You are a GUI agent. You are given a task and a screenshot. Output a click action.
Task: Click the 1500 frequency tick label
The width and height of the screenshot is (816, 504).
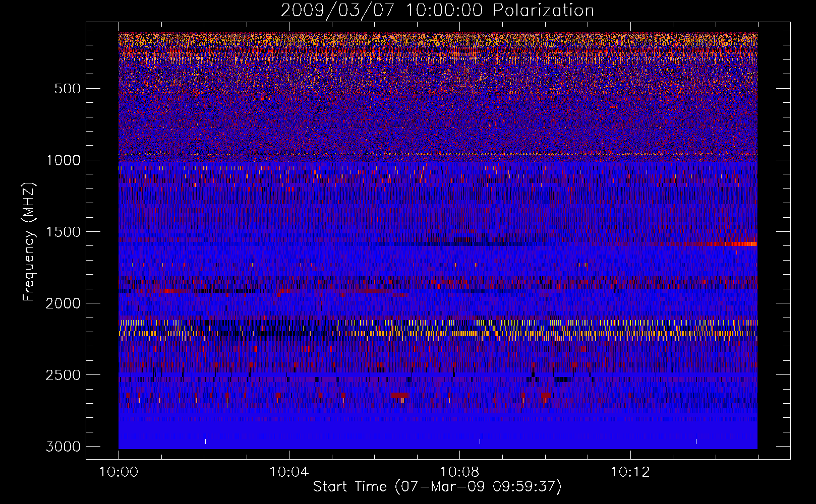click(63, 232)
